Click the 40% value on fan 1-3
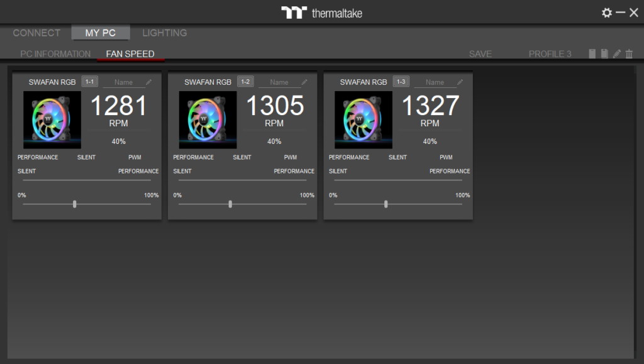The image size is (644, 364). 430,141
